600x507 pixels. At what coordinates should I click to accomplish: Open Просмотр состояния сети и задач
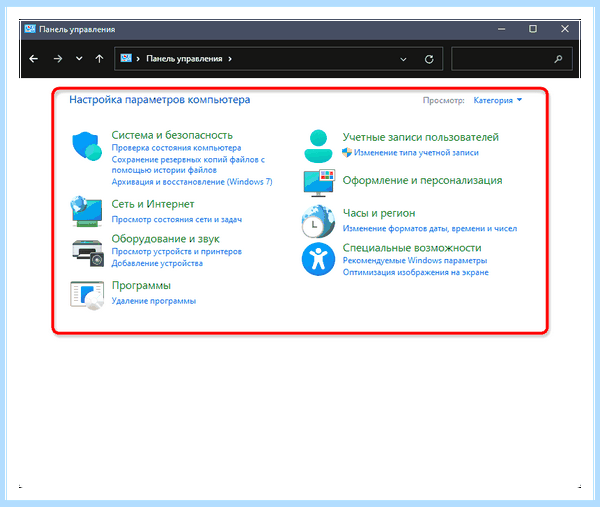pyautogui.click(x=176, y=220)
